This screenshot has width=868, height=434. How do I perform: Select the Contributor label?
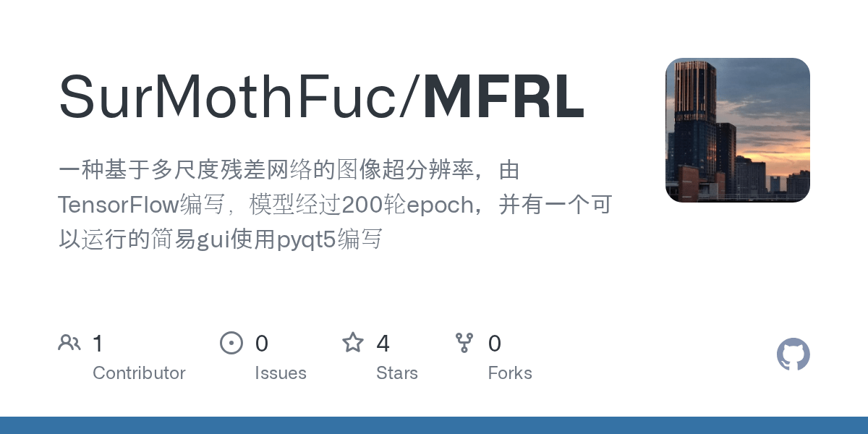(x=139, y=373)
